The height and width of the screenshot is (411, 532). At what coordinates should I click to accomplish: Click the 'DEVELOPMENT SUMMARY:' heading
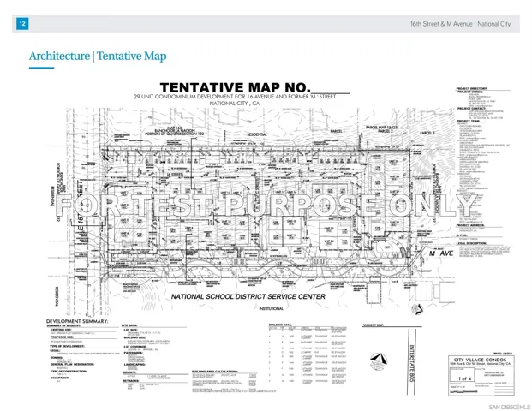pos(77,321)
